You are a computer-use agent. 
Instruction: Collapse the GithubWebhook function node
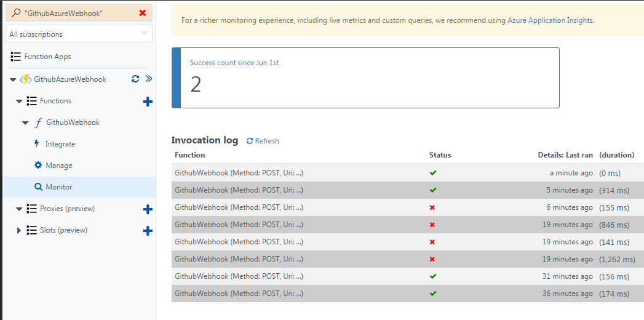[x=25, y=123]
